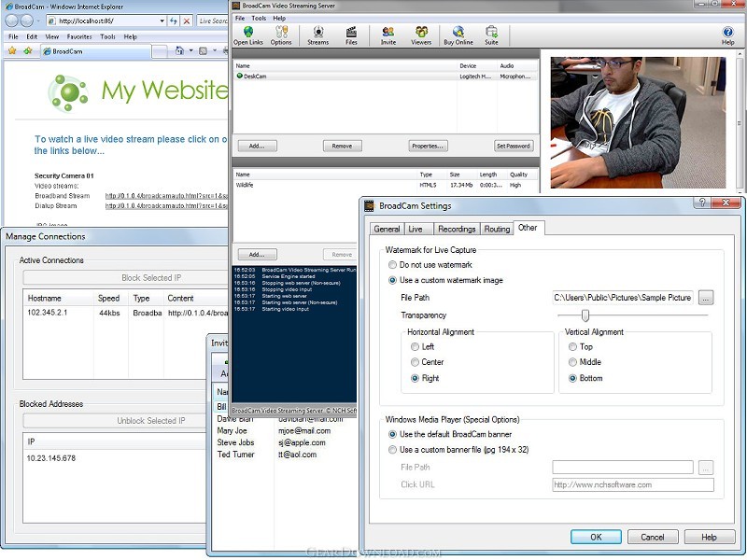
Task: Set vertical alignment to Top
Action: [x=572, y=346]
